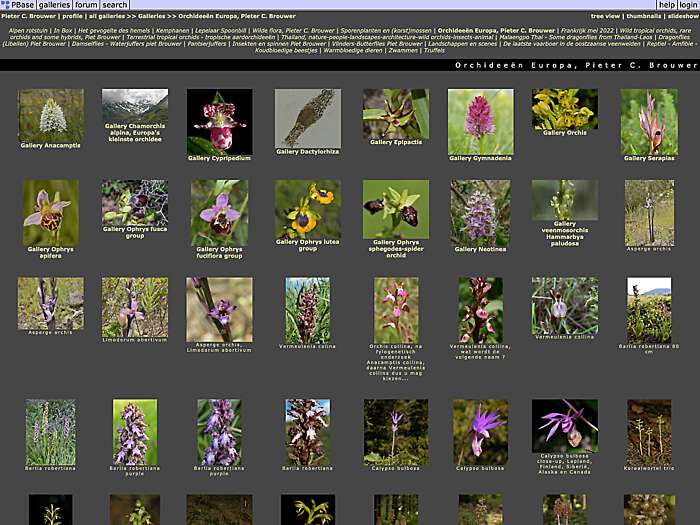
Task: Open the Gallery Anacamptis thumbnail
Action: [50, 116]
